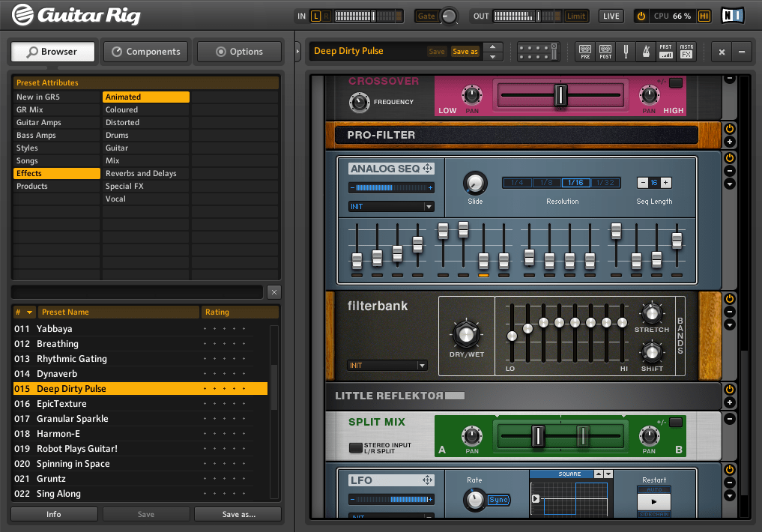Toggle the output Limit button
The height and width of the screenshot is (532, 762).
[x=576, y=16]
